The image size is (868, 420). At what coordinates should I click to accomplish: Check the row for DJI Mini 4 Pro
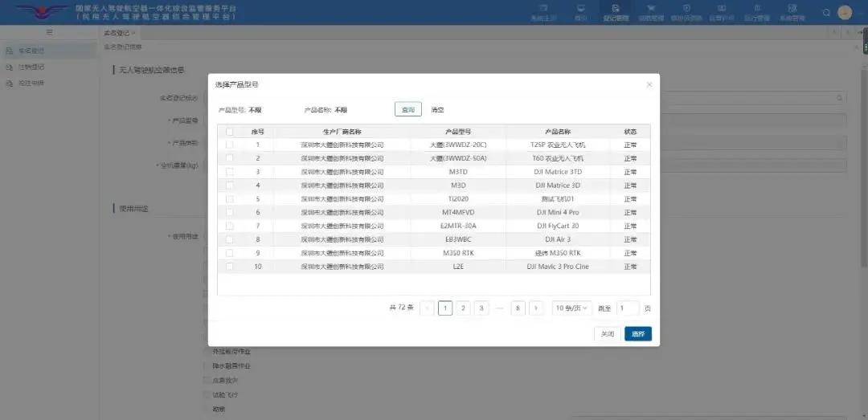click(229, 213)
